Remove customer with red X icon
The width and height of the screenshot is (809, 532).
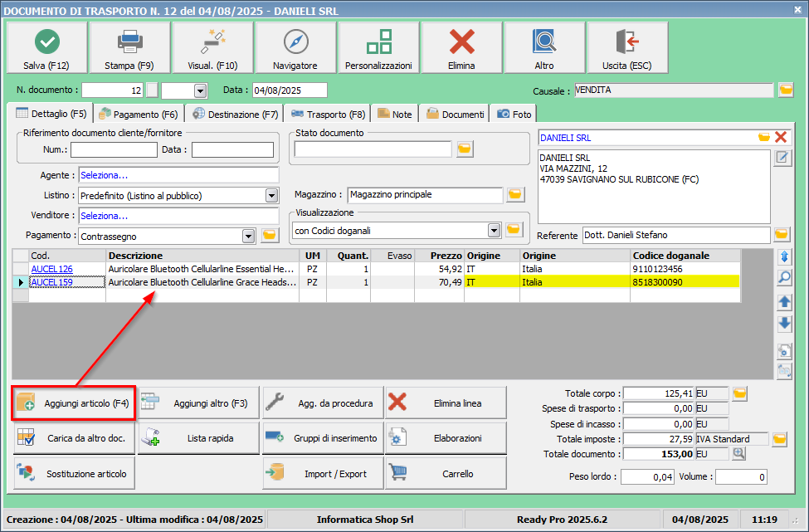[781, 138]
